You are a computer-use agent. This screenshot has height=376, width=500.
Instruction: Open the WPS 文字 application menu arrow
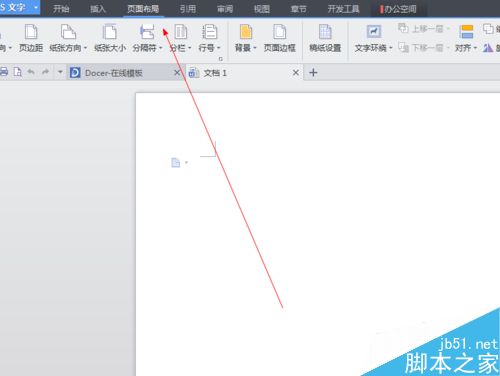[36, 7]
